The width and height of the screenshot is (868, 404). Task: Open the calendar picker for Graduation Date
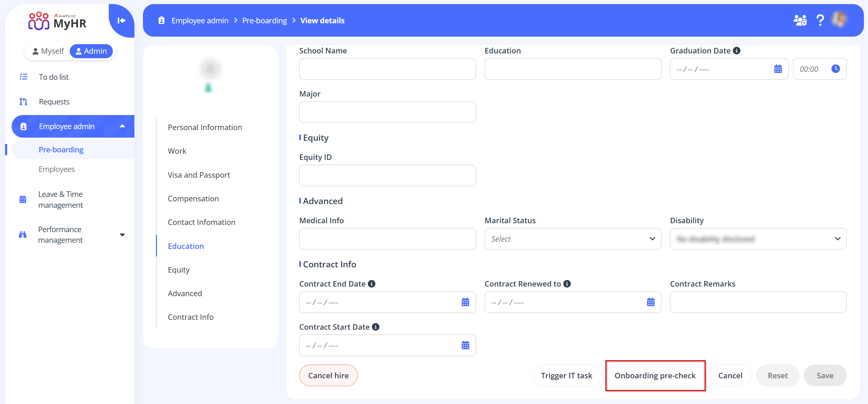click(x=778, y=69)
